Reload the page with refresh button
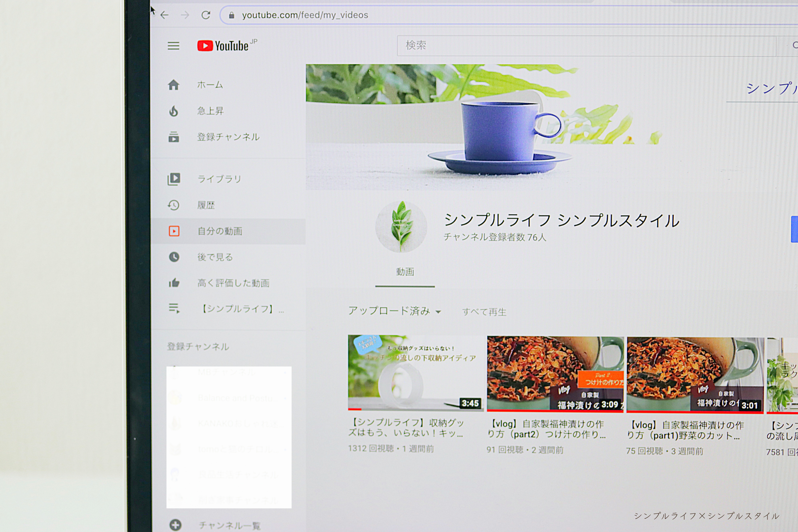798x532 pixels. coord(206,15)
